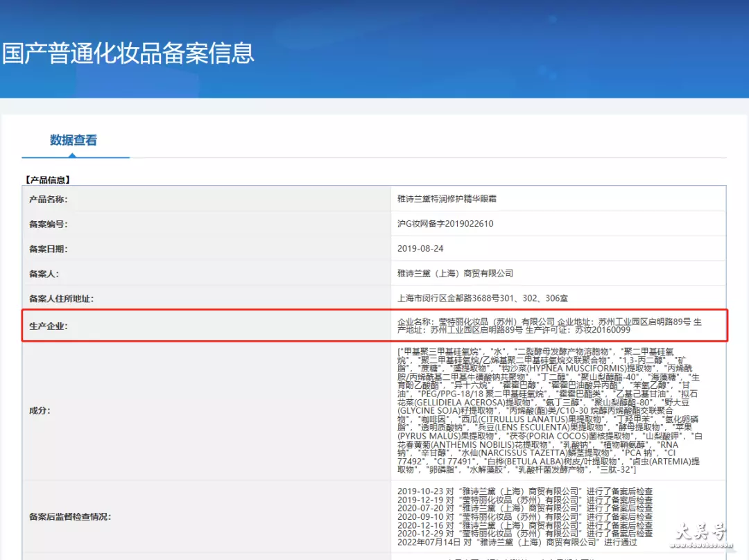
Task: Open the 数据查看 tab
Action: pos(74,140)
